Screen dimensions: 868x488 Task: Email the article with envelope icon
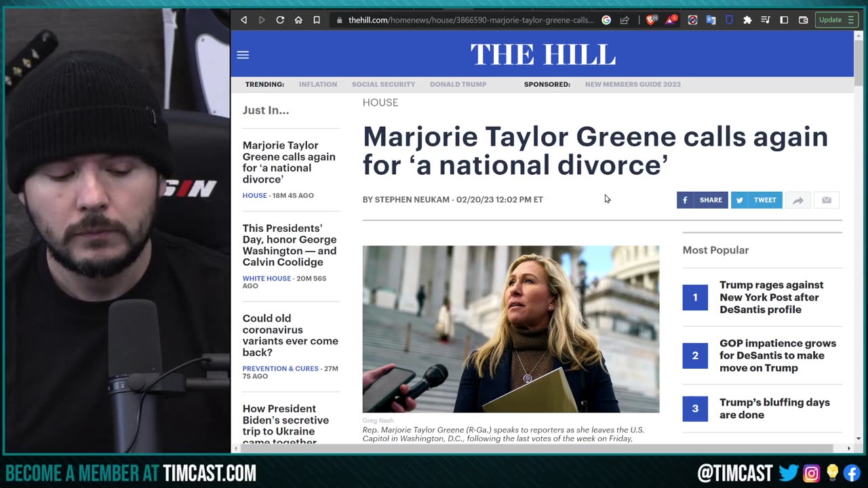click(x=827, y=200)
